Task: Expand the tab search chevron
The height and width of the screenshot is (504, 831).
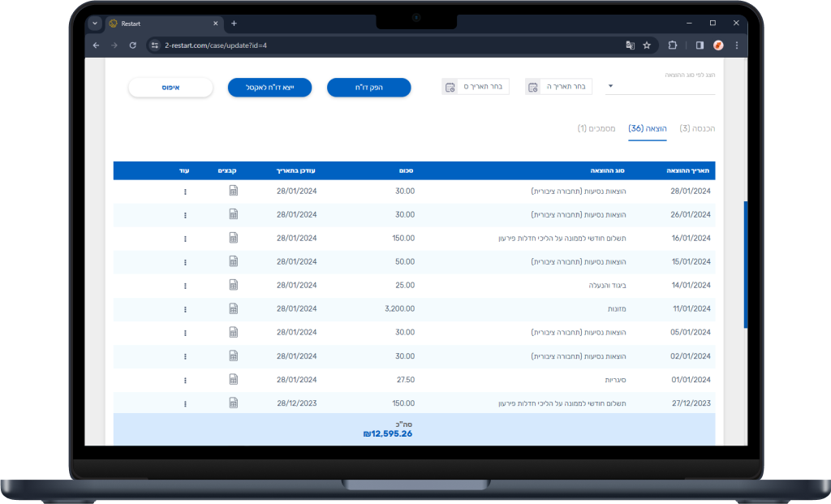Action: [x=95, y=24]
